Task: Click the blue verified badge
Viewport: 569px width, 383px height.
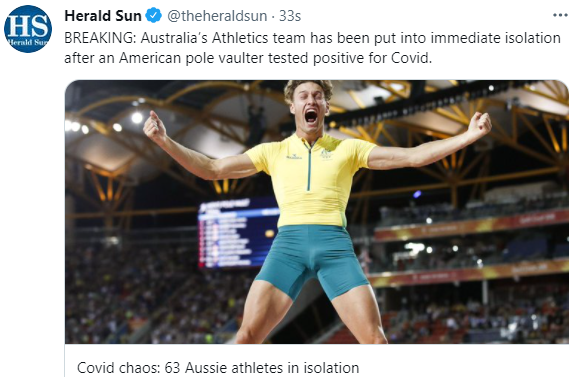Action: [153, 16]
